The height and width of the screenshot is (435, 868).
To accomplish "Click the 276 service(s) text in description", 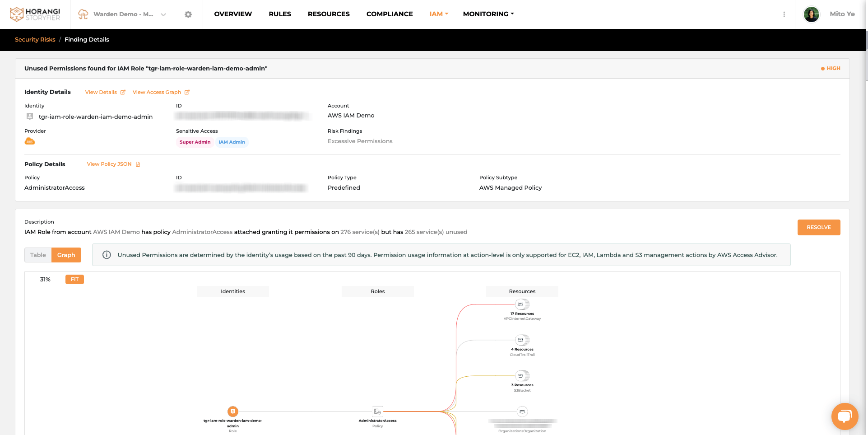I will pyautogui.click(x=360, y=232).
